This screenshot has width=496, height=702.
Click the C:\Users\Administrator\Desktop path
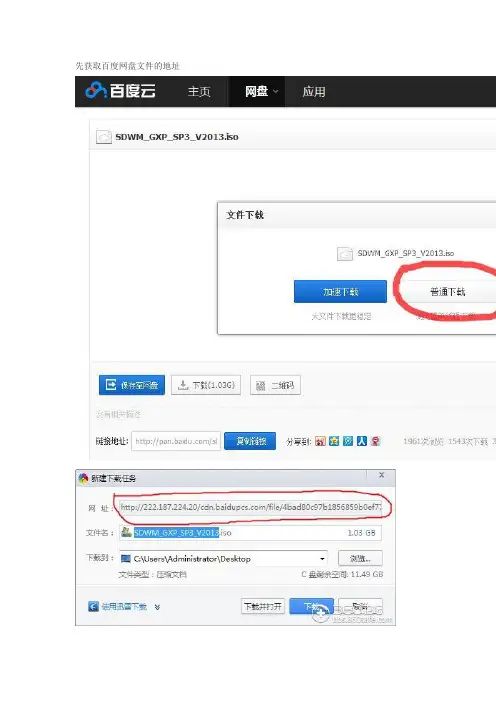[192, 559]
